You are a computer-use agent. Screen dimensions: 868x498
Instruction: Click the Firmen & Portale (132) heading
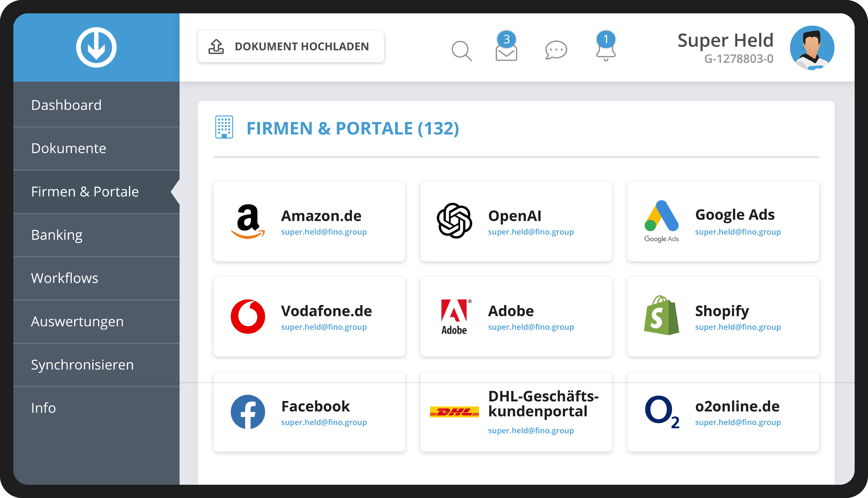point(353,129)
